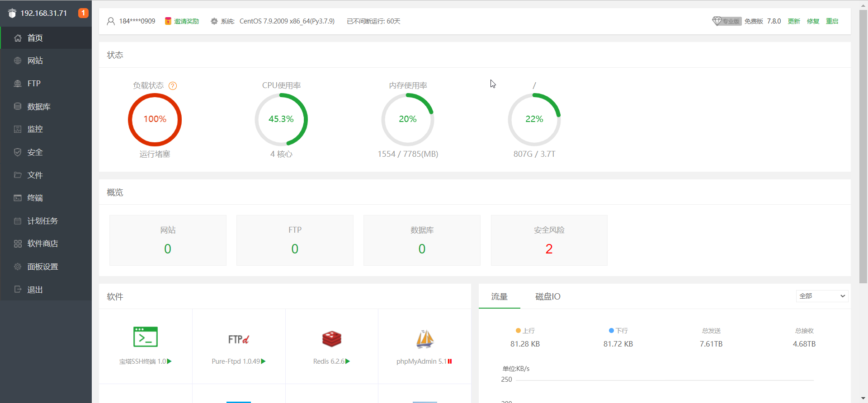Viewport: 868px width, 403px height.
Task: Click the scrollbar down arrow at bottom right
Action: point(863,398)
